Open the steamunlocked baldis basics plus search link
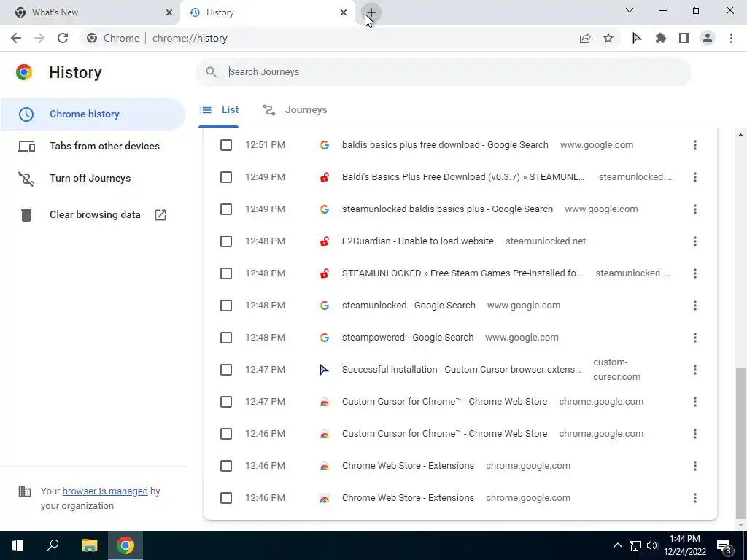The width and height of the screenshot is (747, 560). coord(447,209)
